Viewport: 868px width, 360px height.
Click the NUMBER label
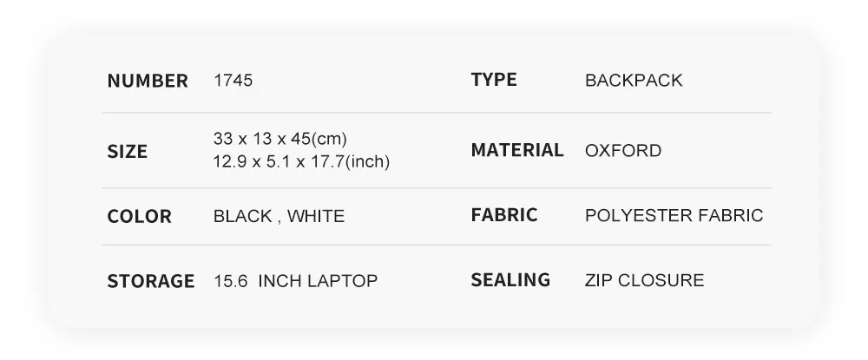point(148,81)
